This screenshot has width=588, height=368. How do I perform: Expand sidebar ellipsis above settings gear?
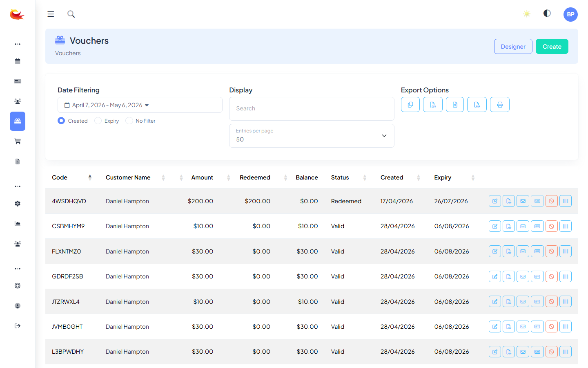click(x=18, y=186)
